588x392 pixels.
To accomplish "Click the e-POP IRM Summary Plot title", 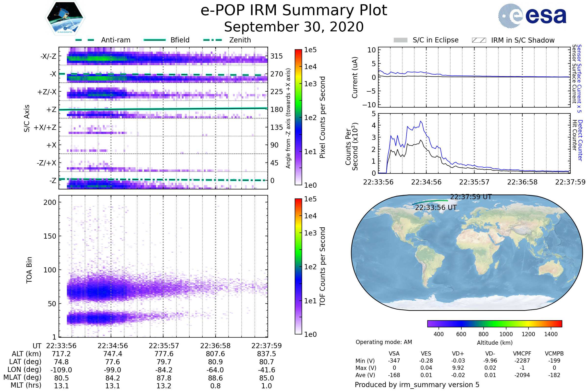I will coord(294,11).
